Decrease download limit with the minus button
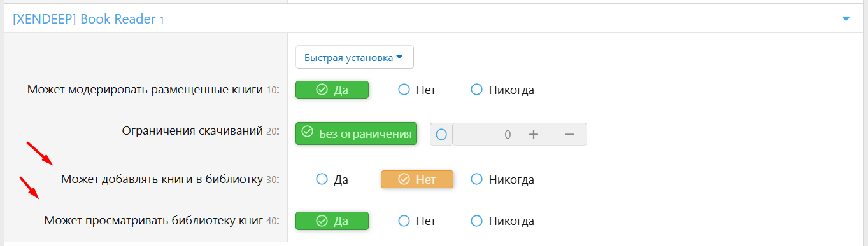The width and height of the screenshot is (868, 246). (x=569, y=134)
